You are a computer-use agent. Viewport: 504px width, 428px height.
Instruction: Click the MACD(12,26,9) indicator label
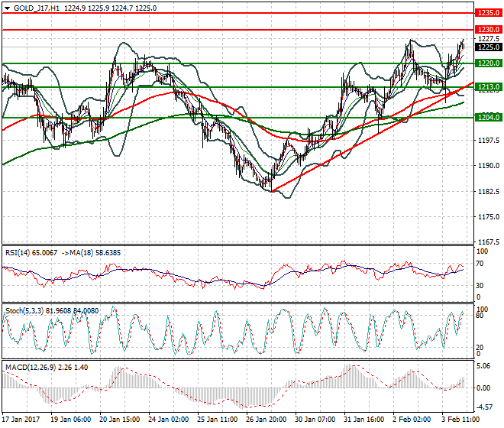(31, 368)
